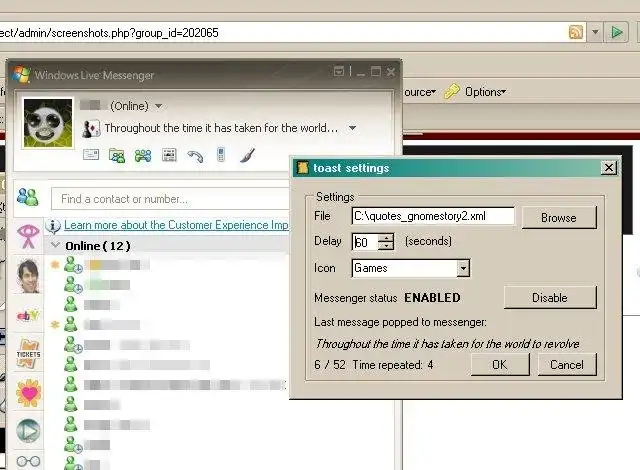Click the mobile device icon

221,155
